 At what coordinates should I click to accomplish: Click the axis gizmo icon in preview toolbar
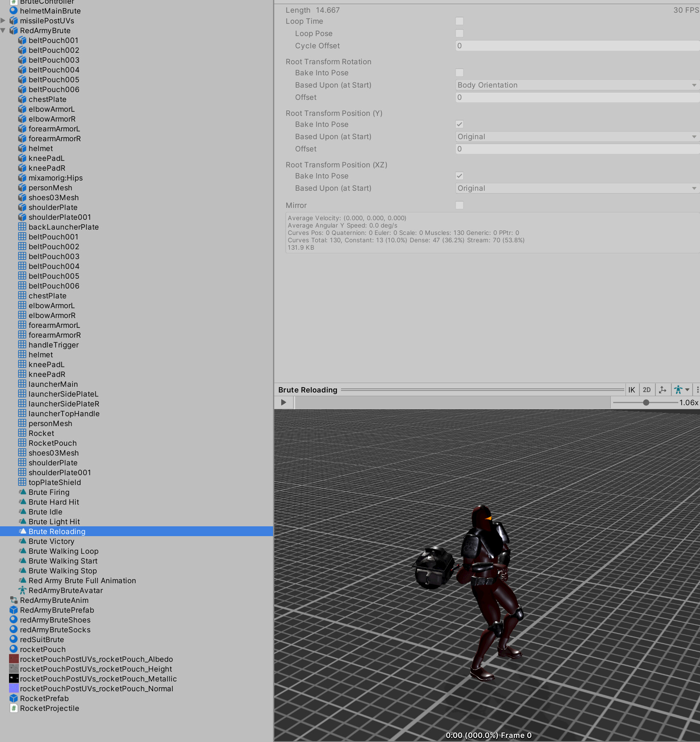click(x=663, y=390)
